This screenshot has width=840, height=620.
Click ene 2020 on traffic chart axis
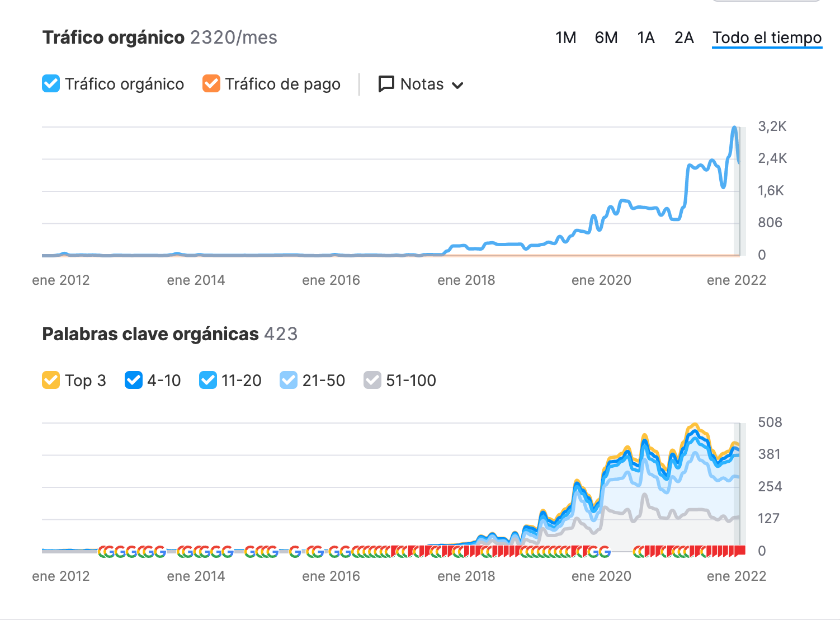tap(601, 280)
